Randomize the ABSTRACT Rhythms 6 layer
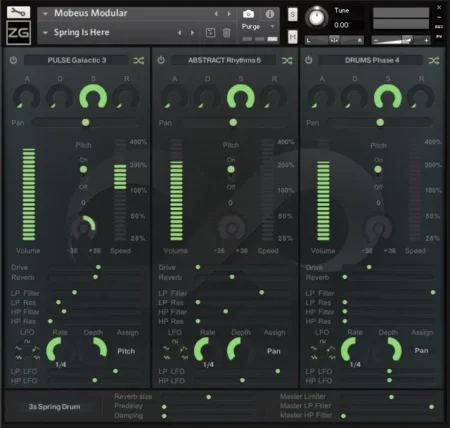 pyautogui.click(x=287, y=60)
